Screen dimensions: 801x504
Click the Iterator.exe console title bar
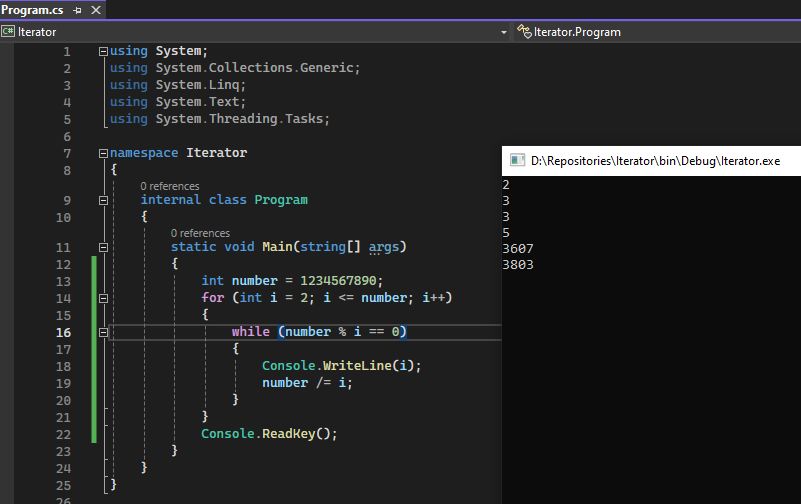[x=651, y=161]
